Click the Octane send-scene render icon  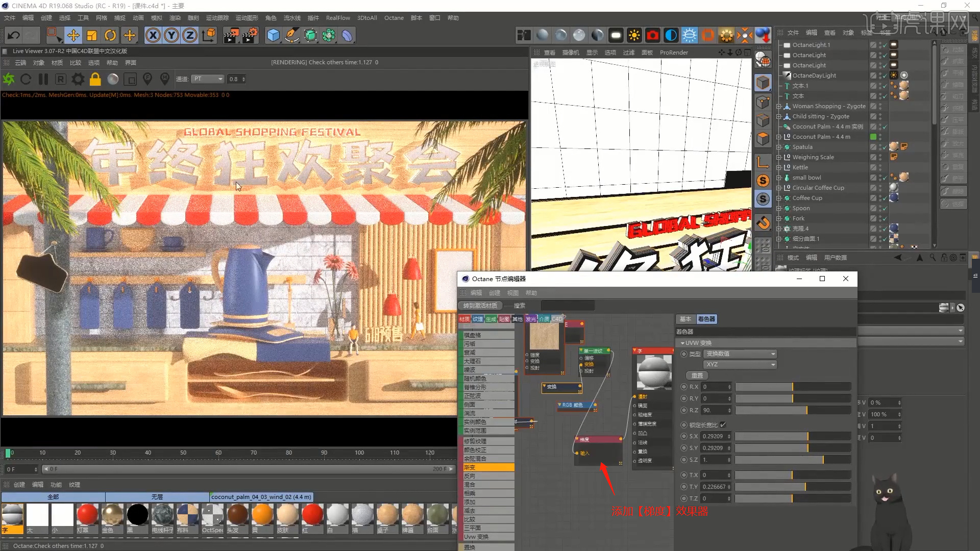tap(9, 79)
